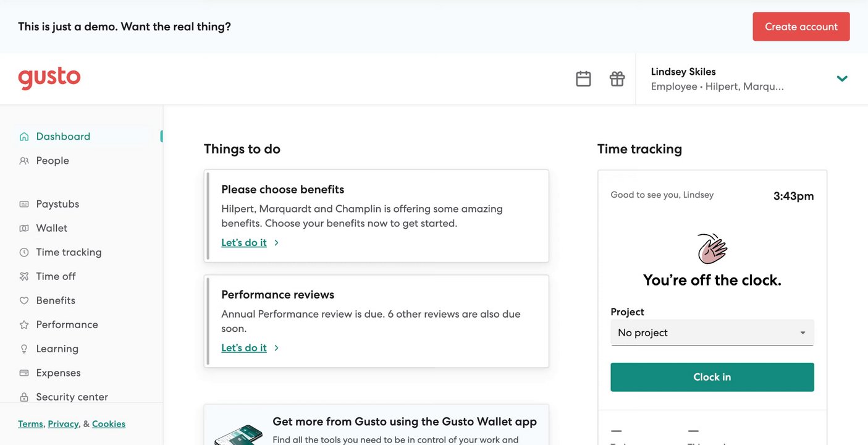
Task: Click Let's do it under Performance reviews
Action: pos(244,348)
